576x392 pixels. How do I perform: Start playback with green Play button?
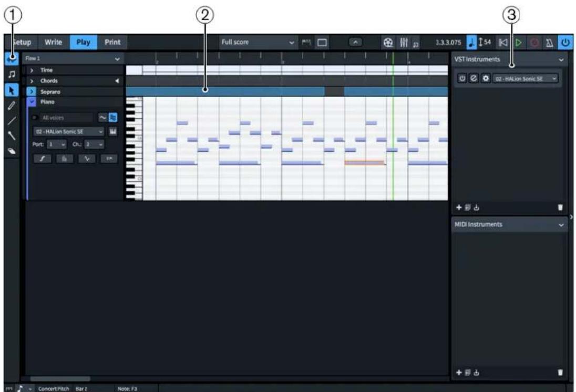[518, 43]
